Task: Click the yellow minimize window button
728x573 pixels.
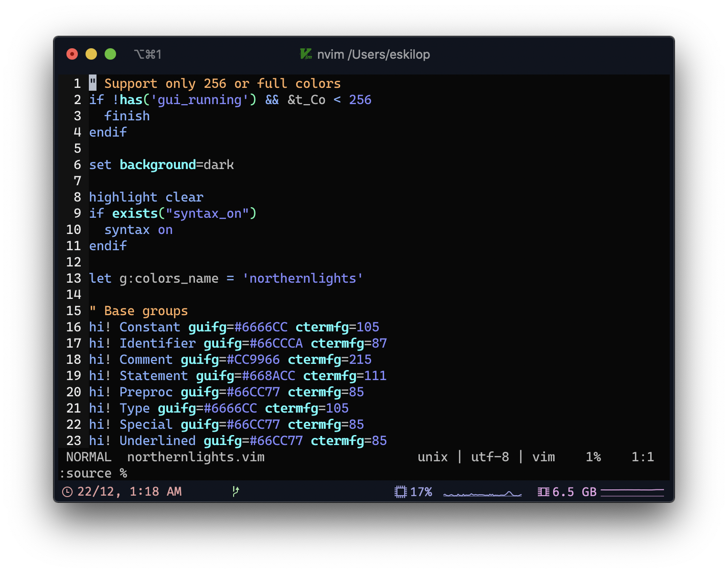Action: (x=91, y=54)
